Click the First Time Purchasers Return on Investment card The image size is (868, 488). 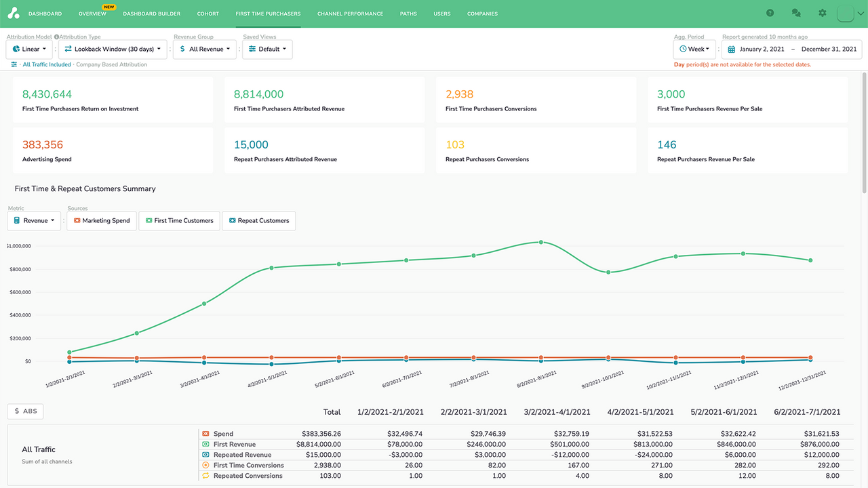pos(113,100)
